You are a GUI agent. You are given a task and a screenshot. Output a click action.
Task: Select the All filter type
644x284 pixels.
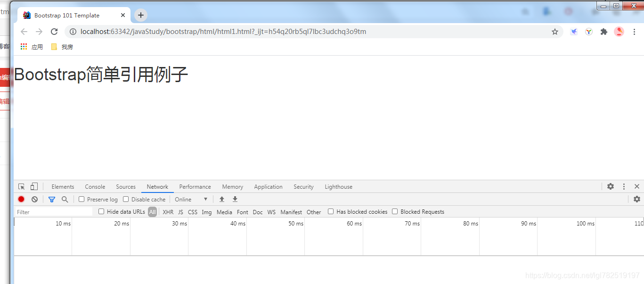click(152, 212)
